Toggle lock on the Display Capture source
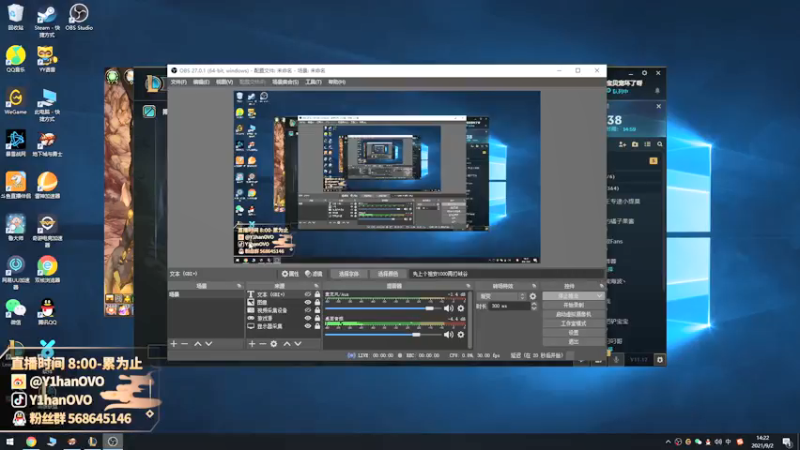 point(317,326)
